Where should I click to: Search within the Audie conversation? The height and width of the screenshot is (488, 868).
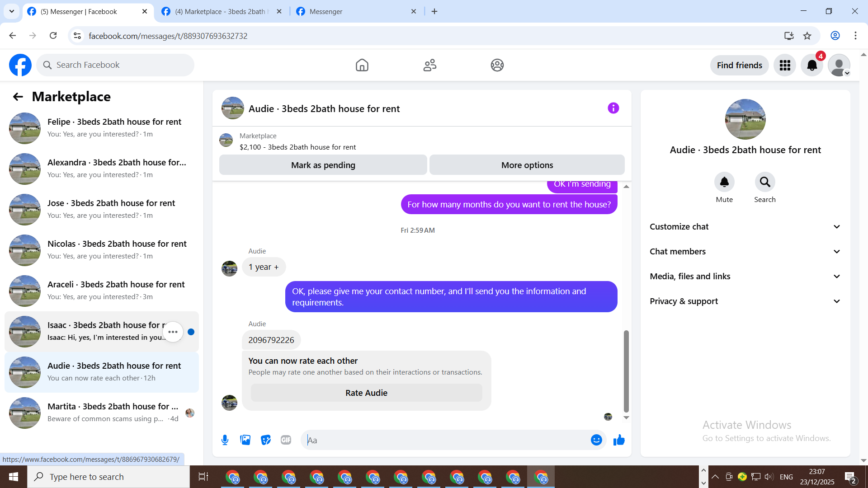(764, 182)
